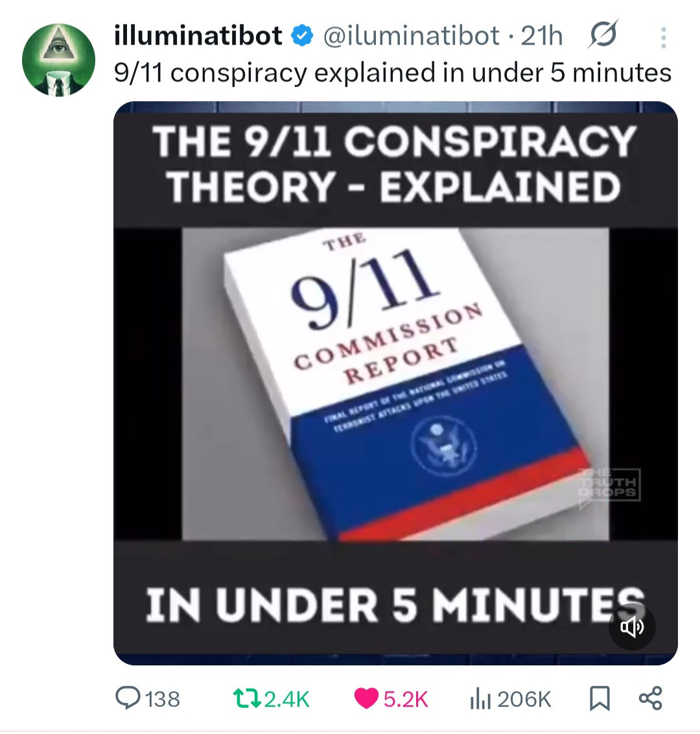Toggle the pink like heart
The image size is (700, 734).
[x=366, y=699]
